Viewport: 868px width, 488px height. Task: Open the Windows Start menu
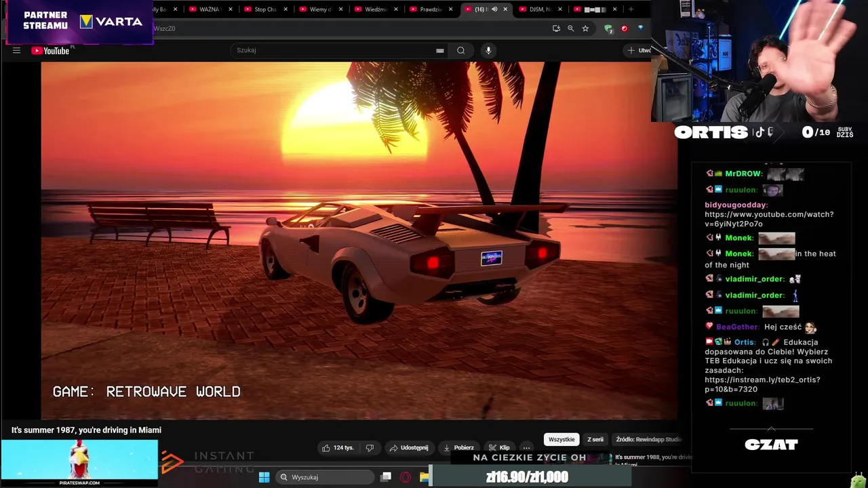(264, 477)
